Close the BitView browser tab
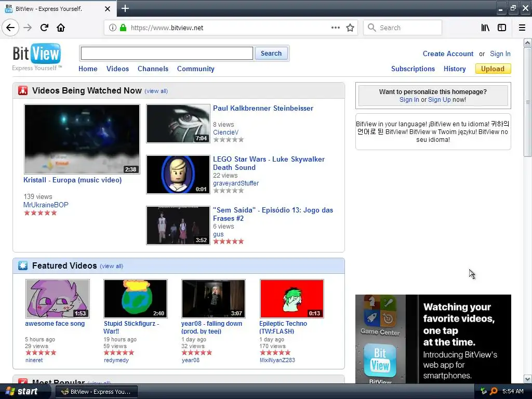Viewport: 532px width, 399px height. click(x=107, y=8)
